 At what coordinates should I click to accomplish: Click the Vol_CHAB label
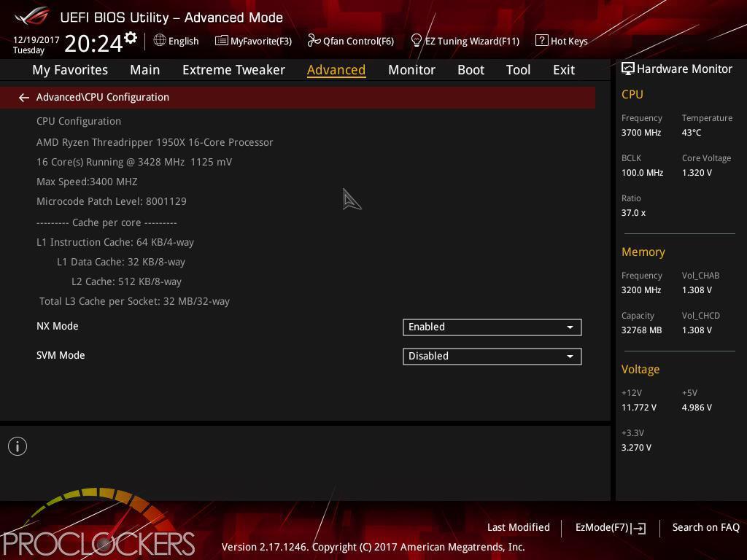click(x=701, y=276)
